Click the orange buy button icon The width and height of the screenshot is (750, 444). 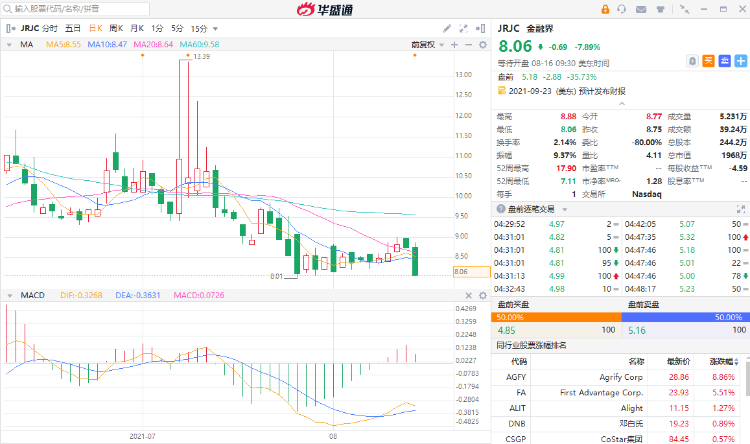coord(708,61)
